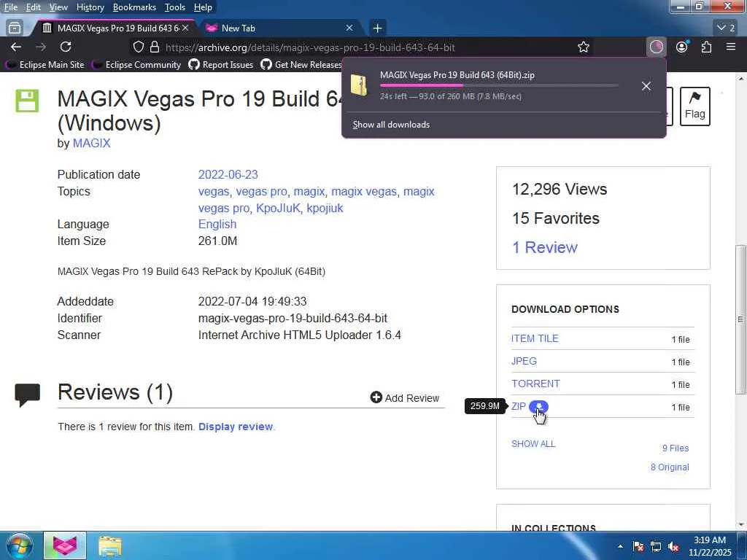This screenshot has height=560, width=747.
Task: Click the clock showing 3:19 AM
Action: (709, 540)
